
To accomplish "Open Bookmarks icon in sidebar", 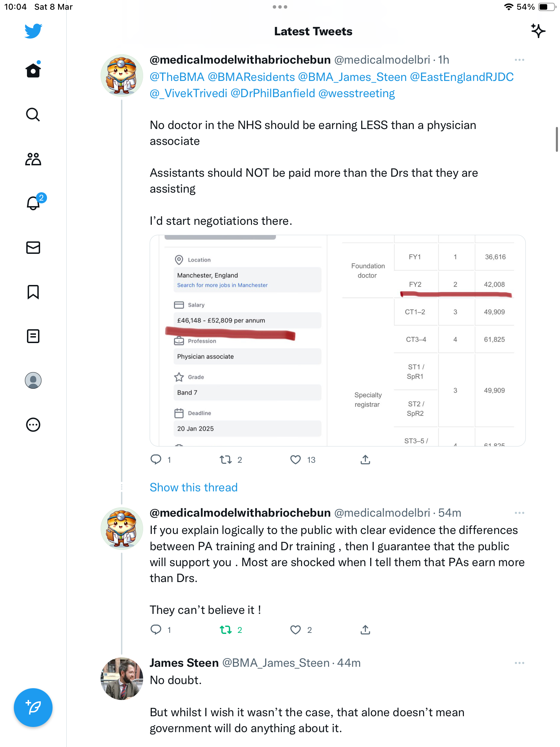I will point(33,292).
